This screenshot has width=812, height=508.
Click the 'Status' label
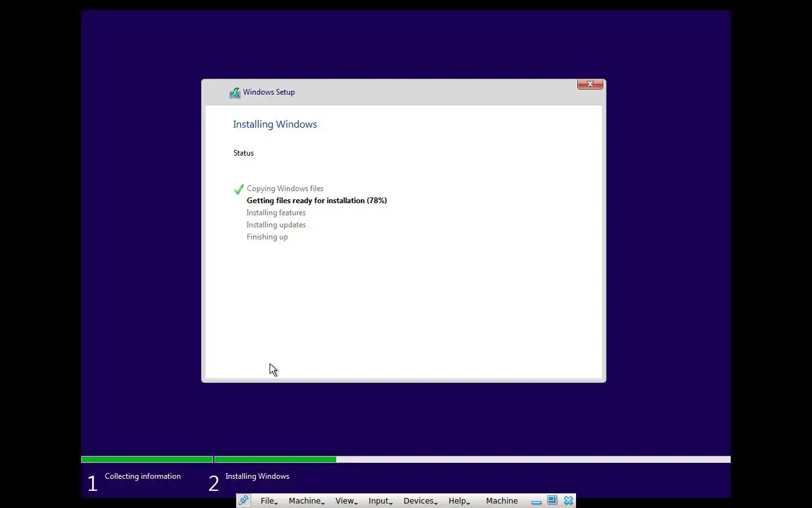(244, 153)
